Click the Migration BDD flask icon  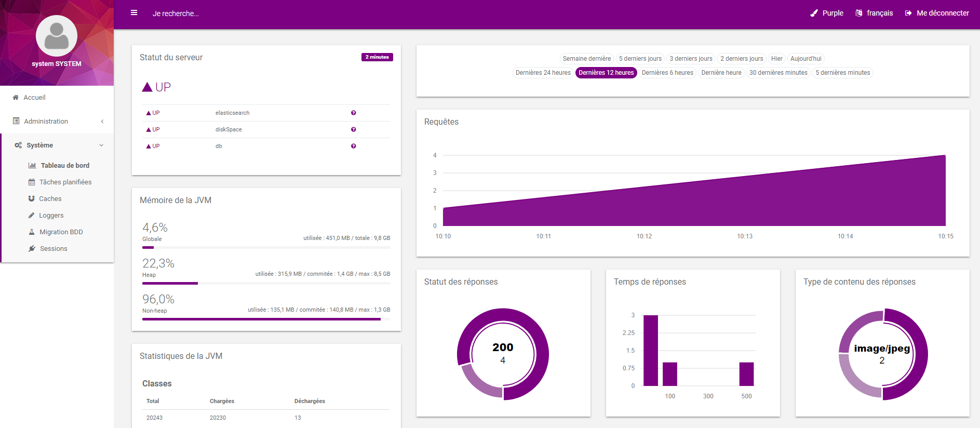pyautogui.click(x=32, y=232)
